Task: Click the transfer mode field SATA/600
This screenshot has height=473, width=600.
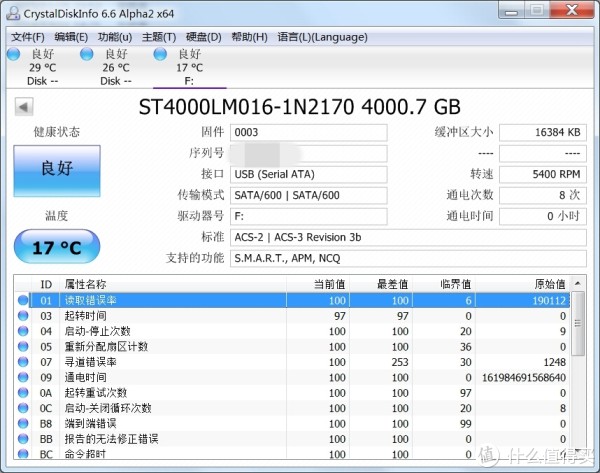Action: tap(308, 196)
